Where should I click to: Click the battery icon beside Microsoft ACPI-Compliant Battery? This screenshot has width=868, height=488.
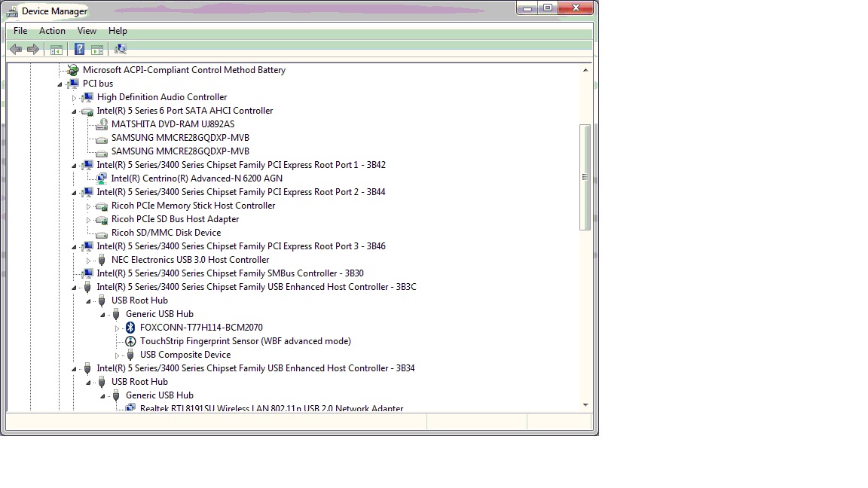click(x=72, y=70)
